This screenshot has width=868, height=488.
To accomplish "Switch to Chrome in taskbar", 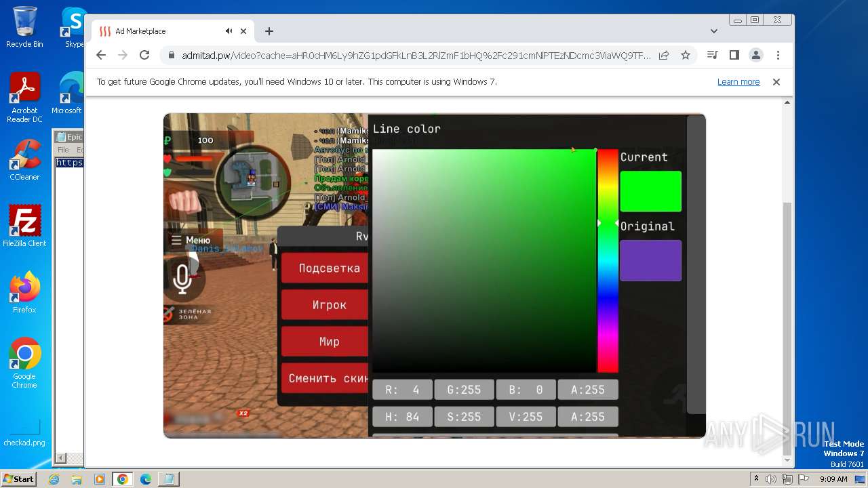I will click(122, 479).
